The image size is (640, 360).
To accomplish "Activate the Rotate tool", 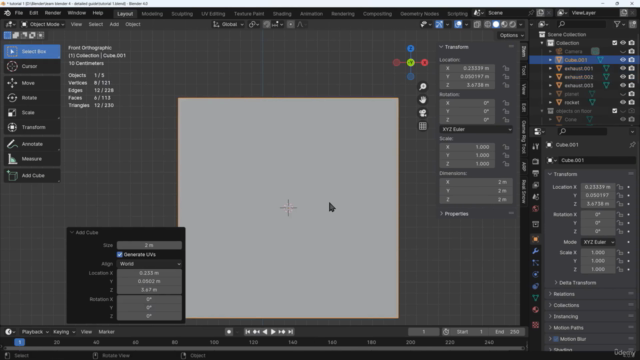I will [32, 98].
